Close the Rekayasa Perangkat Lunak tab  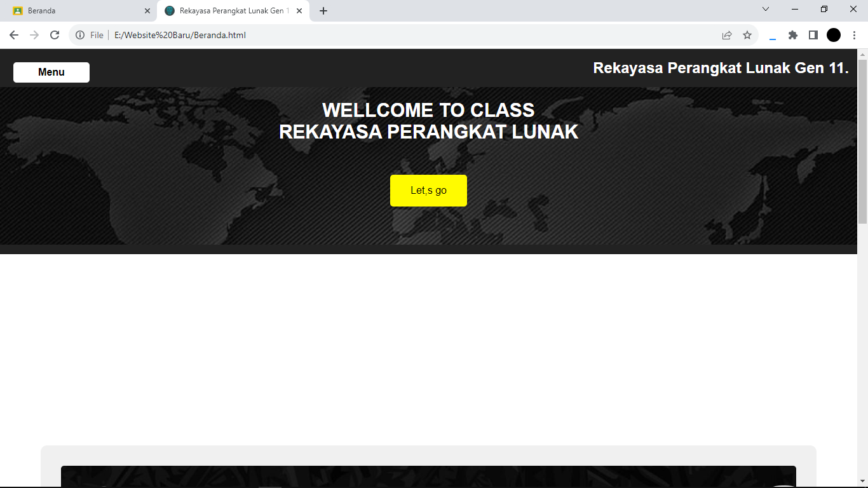coord(299,11)
